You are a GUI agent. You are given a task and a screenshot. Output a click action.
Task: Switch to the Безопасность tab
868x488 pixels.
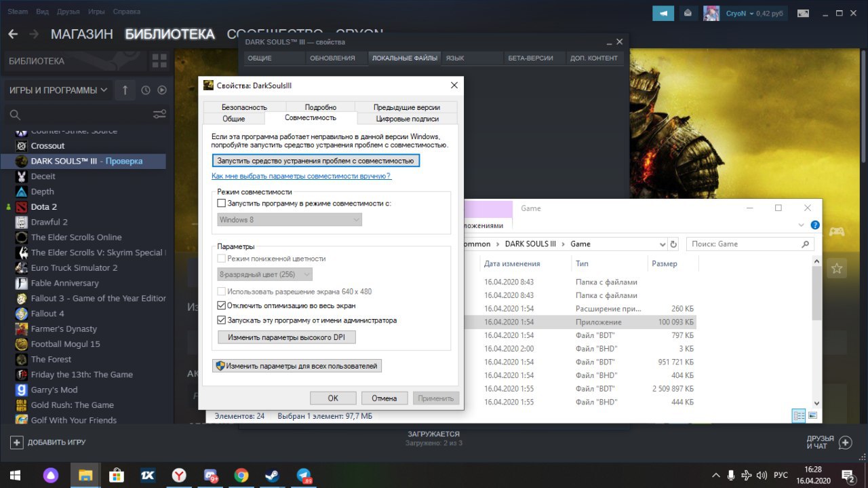coord(244,107)
